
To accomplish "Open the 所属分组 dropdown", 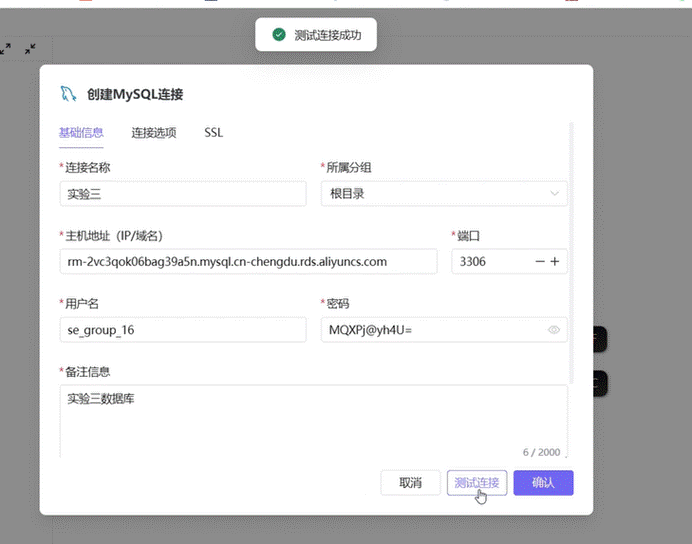I will point(444,193).
